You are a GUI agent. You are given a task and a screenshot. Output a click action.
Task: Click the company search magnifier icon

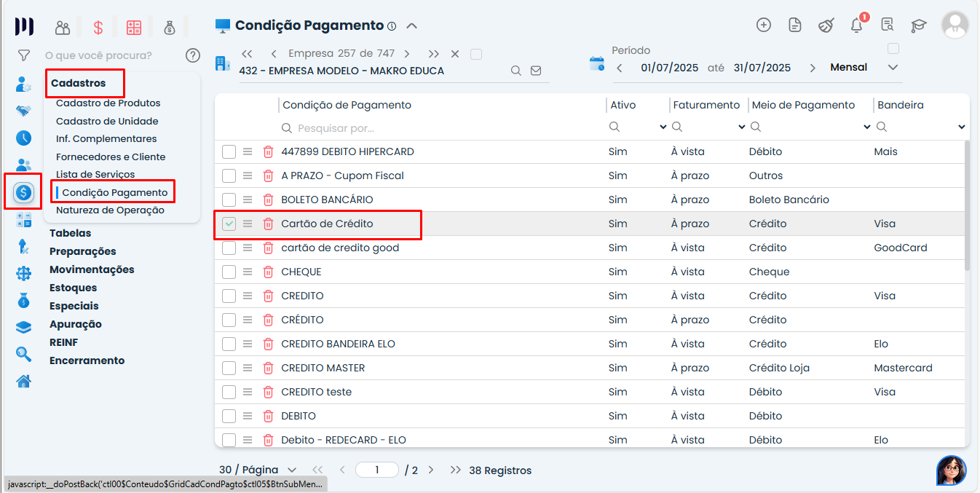(515, 71)
